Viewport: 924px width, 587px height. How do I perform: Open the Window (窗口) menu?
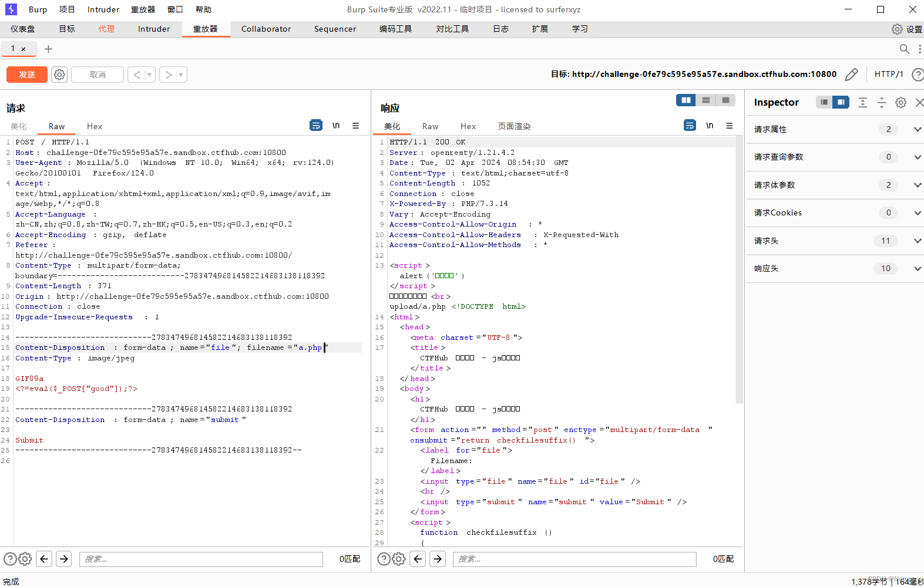(x=175, y=9)
